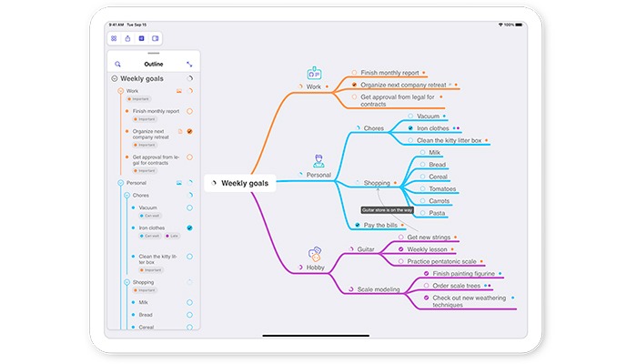Click tag dot after Get new strings node
This screenshot has height=364, width=637.
coord(455,238)
